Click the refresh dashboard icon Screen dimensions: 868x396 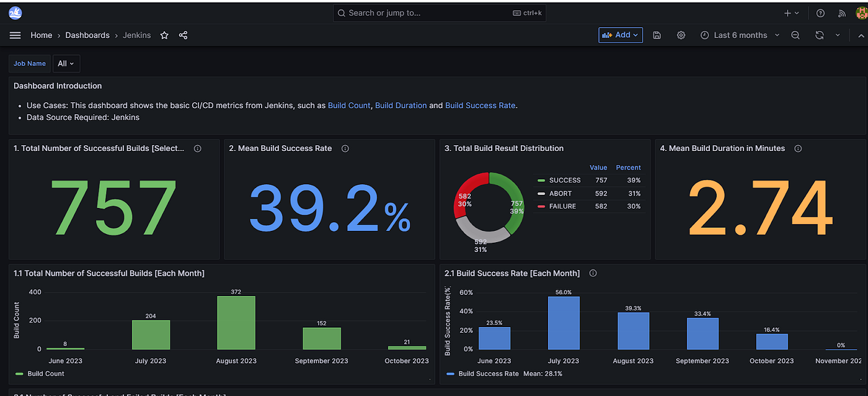(x=819, y=35)
